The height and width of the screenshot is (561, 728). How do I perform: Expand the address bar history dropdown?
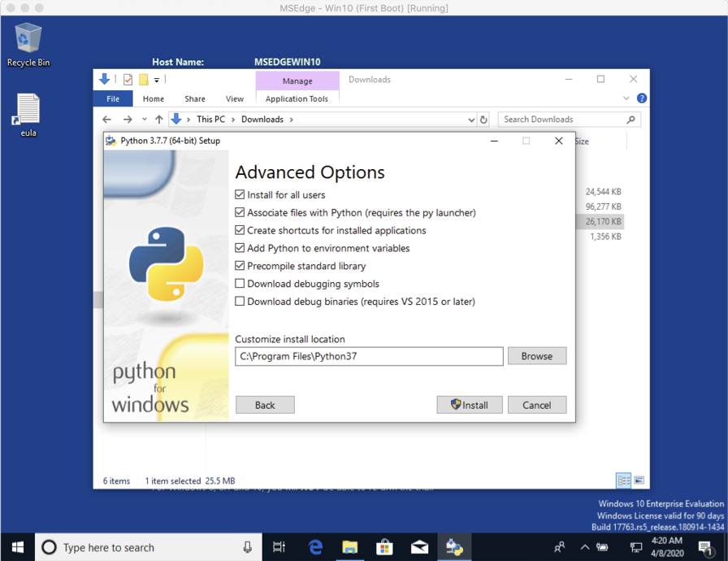pyautogui.click(x=471, y=120)
